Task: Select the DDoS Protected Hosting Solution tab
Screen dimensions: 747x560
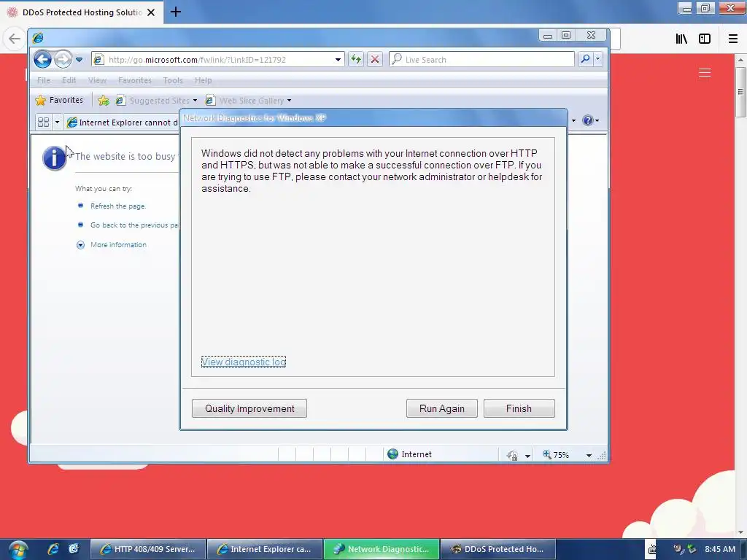Action: tap(81, 12)
